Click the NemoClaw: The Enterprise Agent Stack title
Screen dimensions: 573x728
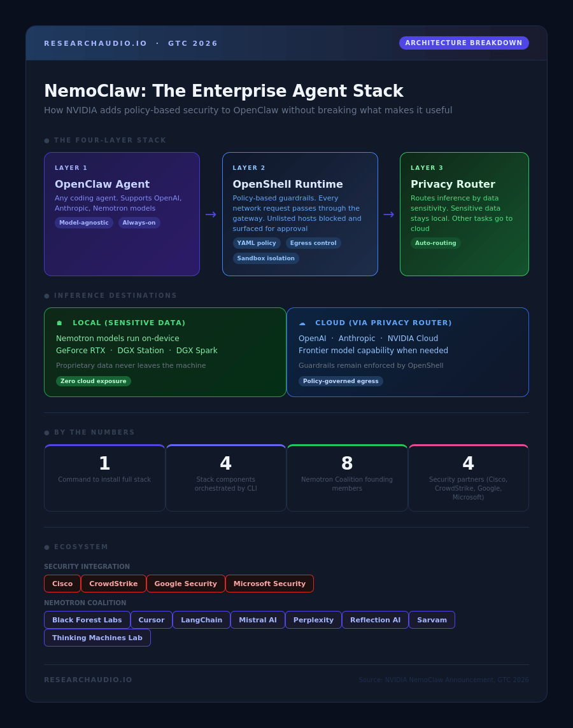click(x=224, y=91)
